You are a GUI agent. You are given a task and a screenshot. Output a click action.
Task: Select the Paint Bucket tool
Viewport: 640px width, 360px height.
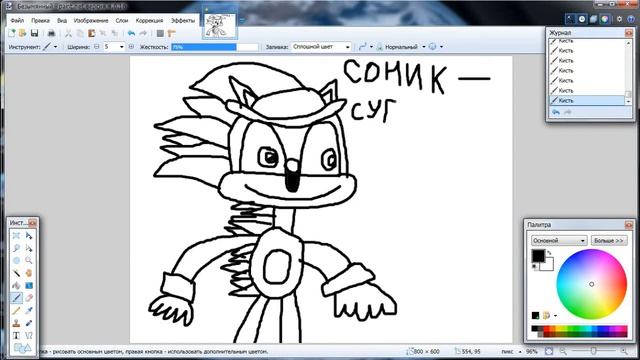16,285
